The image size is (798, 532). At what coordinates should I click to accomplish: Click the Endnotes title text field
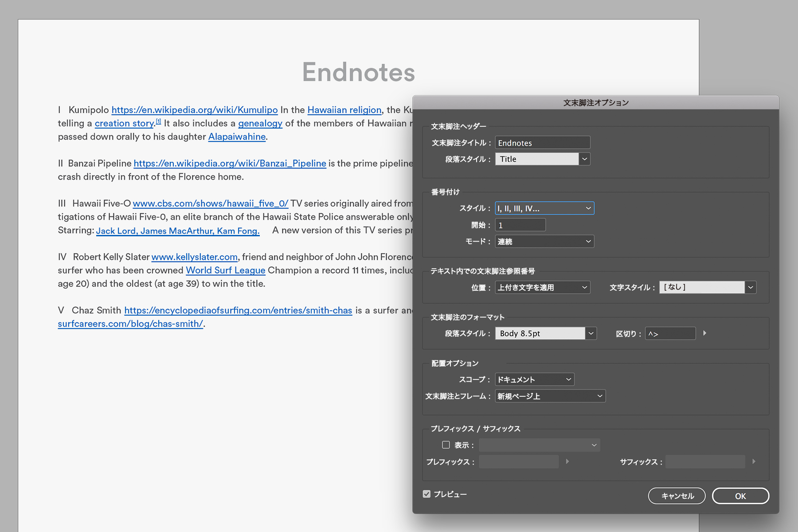point(543,143)
